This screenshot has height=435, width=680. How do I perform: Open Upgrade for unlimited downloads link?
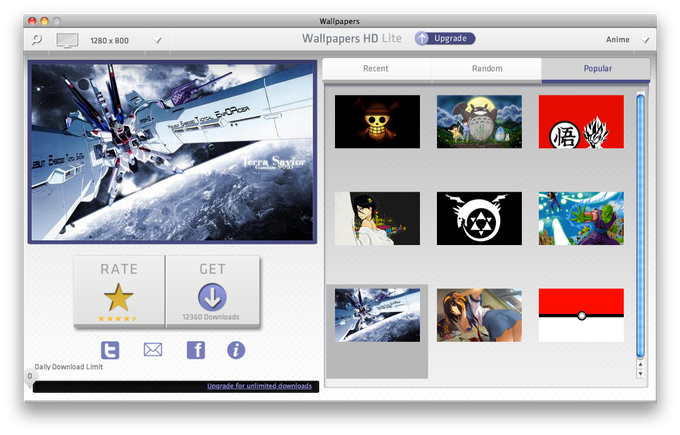click(259, 386)
